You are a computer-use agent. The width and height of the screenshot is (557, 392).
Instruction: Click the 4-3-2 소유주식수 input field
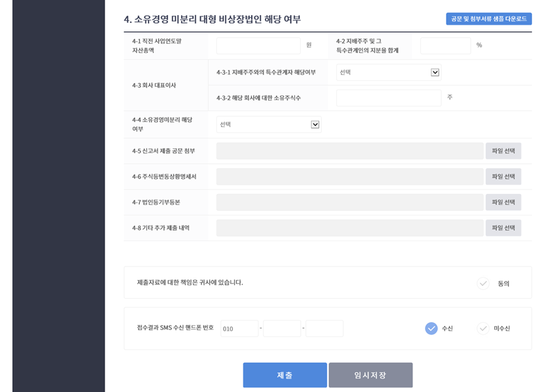tap(388, 98)
